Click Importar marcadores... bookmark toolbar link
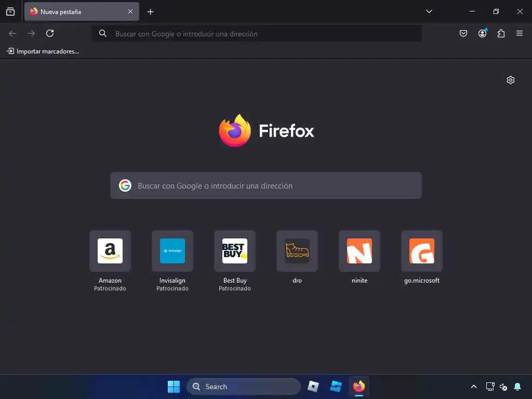 (43, 51)
